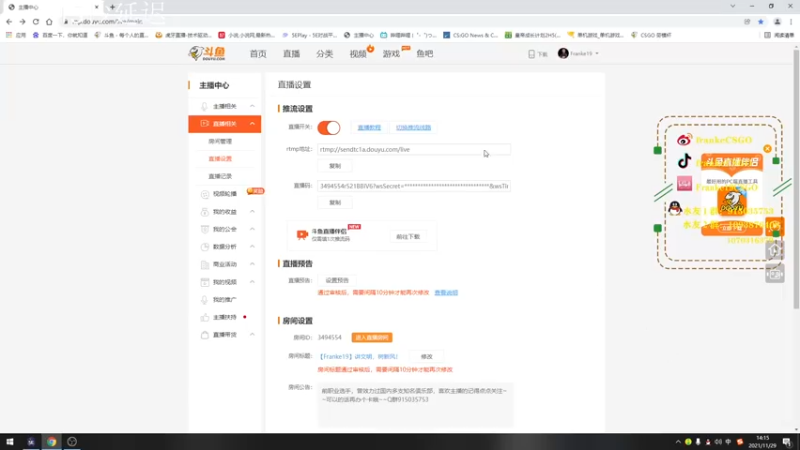Viewport: 800px width, 450px height.
Task: Collapse the 主播相关 section chevron
Action: 252,106
